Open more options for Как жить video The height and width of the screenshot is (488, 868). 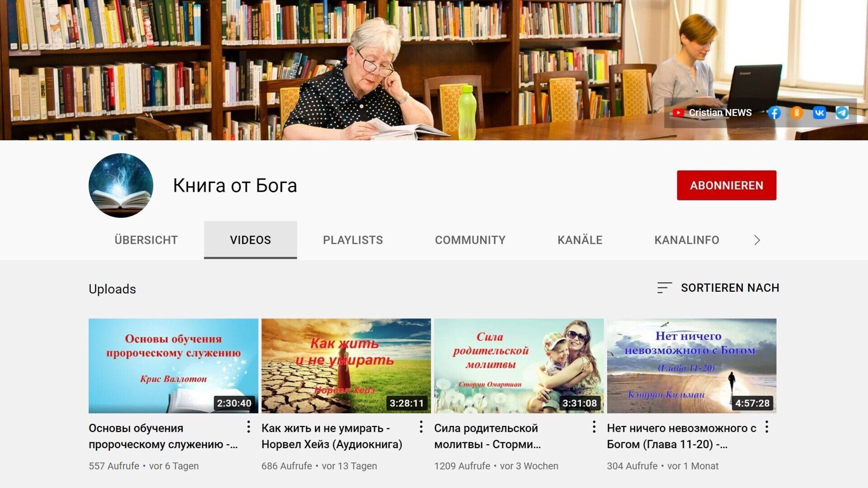click(421, 427)
